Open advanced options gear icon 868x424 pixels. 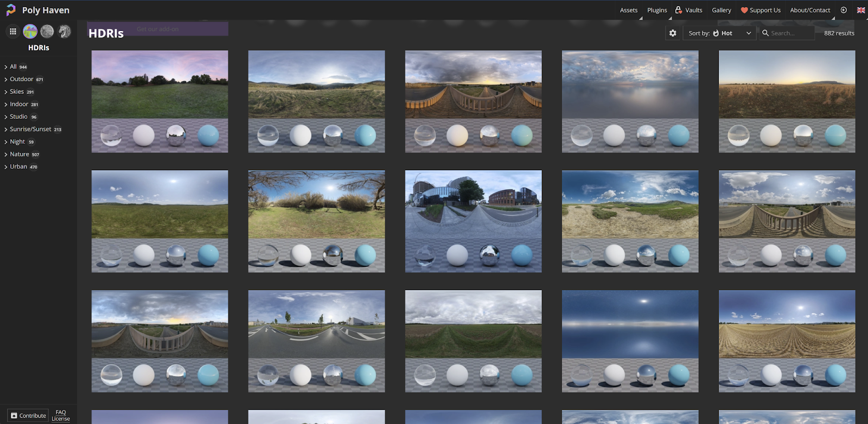[x=673, y=33]
